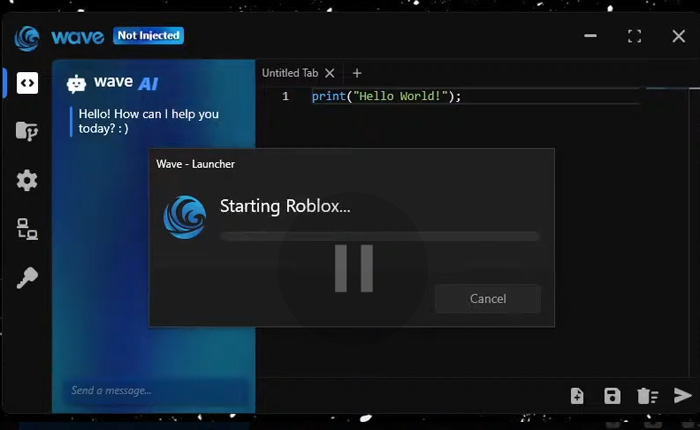The width and height of the screenshot is (700, 430).
Task: Click the pause overlay in launcher
Action: [x=354, y=268]
